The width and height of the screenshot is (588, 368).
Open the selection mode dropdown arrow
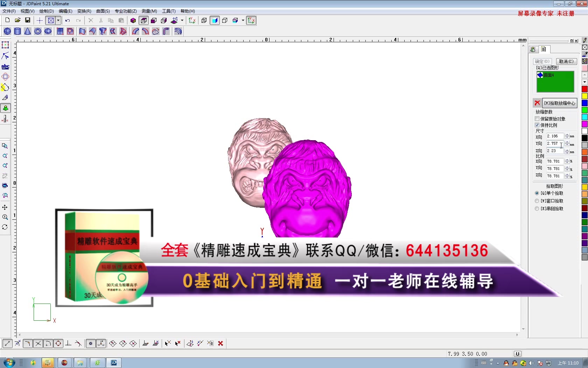[x=58, y=20]
